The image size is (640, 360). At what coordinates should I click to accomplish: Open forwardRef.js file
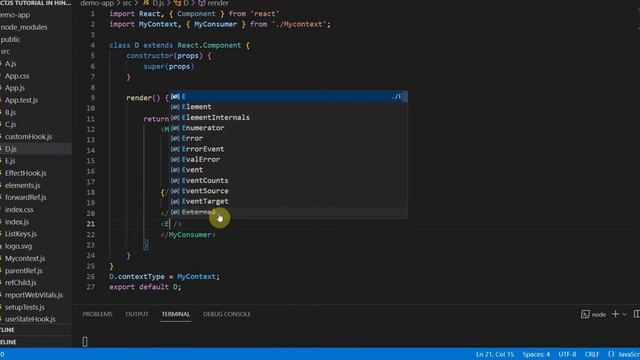click(x=26, y=198)
